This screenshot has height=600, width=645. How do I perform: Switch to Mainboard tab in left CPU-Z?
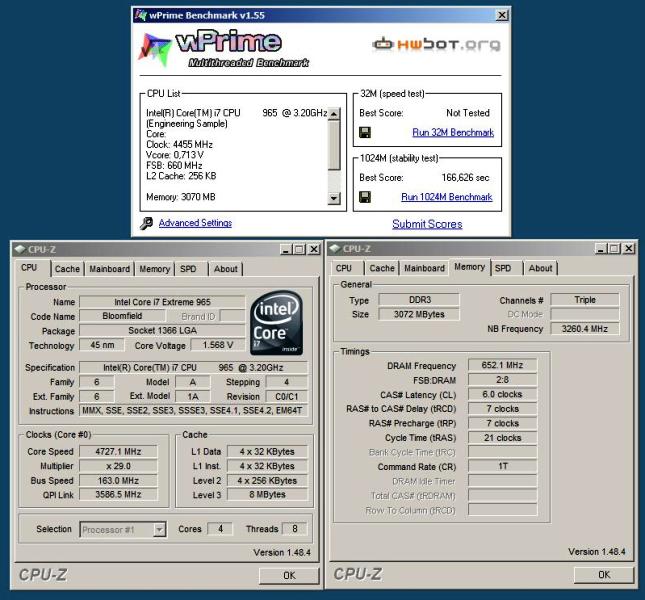(x=109, y=269)
